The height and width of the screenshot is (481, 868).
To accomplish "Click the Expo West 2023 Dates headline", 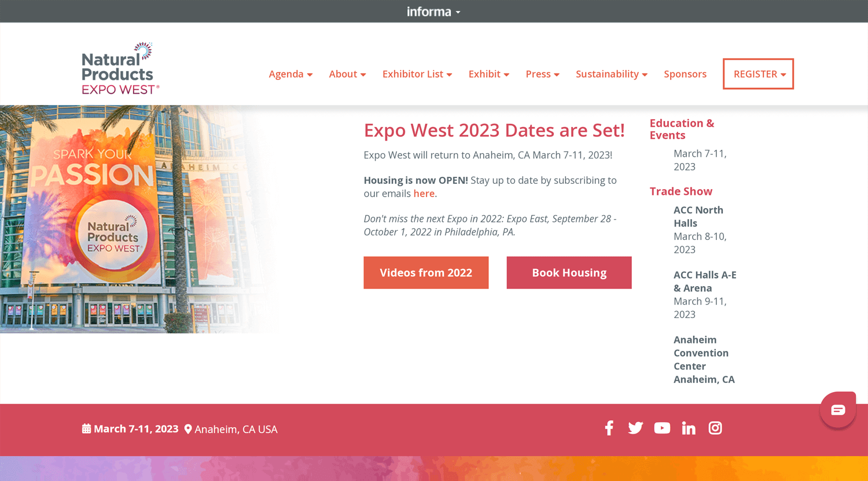I will (x=494, y=130).
